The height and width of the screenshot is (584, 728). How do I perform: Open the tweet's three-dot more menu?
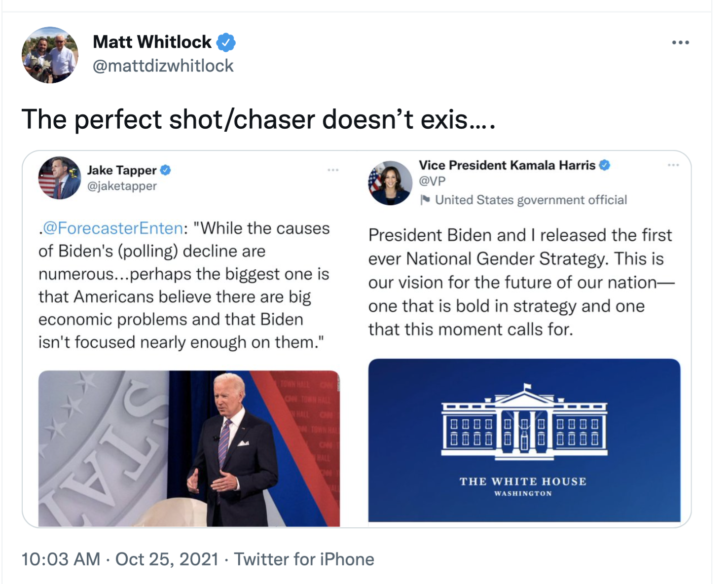pyautogui.click(x=680, y=42)
